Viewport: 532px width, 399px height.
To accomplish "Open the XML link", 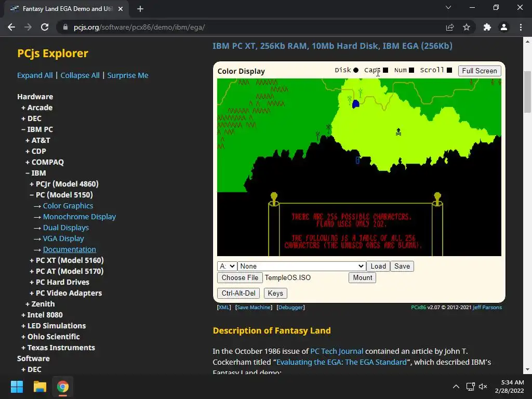I will click(223, 307).
